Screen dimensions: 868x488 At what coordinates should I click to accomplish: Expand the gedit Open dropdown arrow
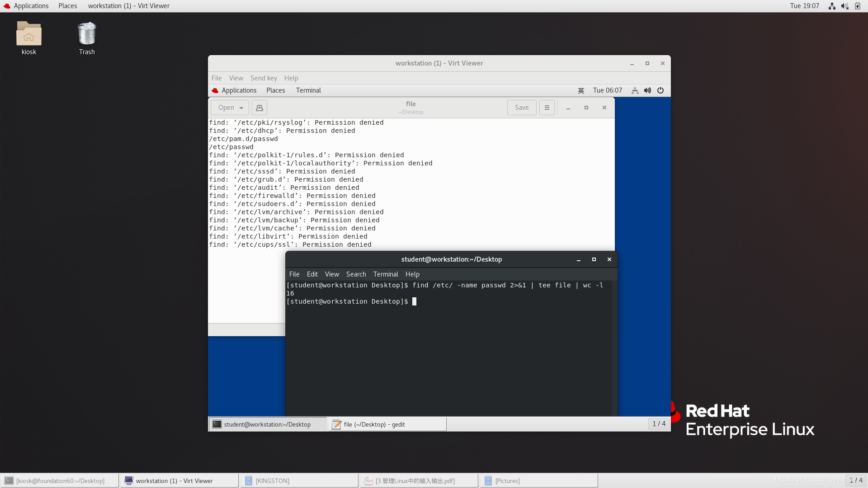(x=241, y=108)
